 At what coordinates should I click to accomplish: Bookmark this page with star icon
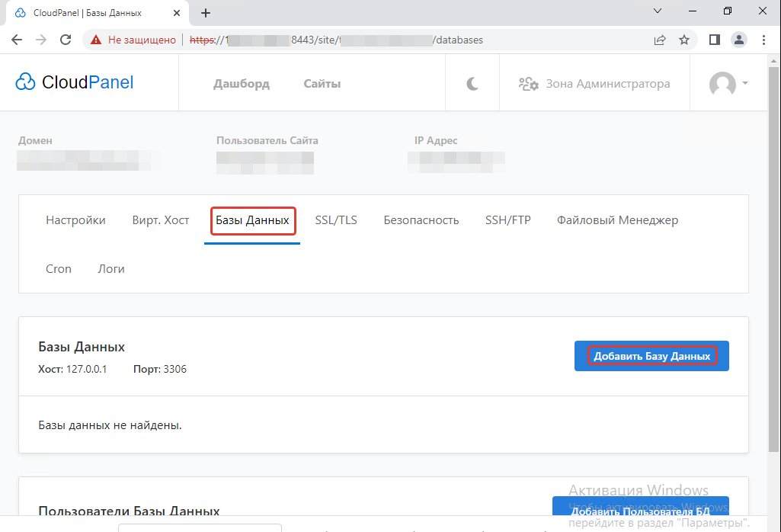click(683, 40)
